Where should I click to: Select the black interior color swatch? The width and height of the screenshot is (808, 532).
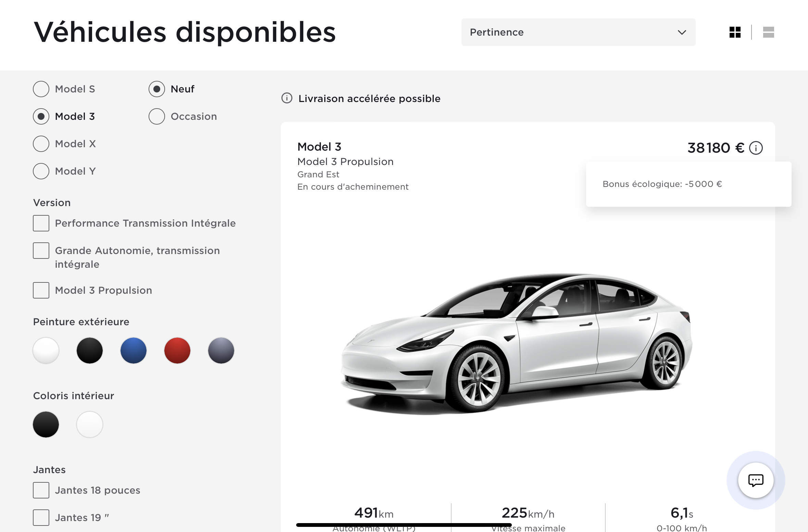click(46, 425)
